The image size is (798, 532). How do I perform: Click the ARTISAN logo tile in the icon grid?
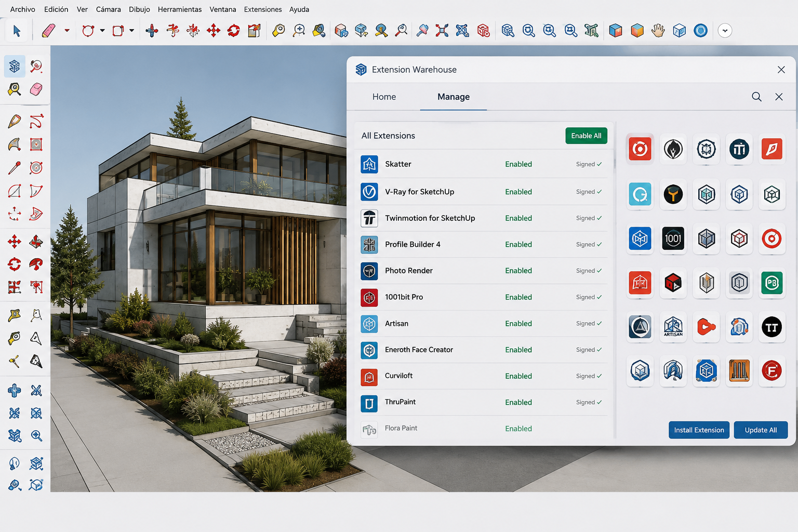[x=673, y=327]
